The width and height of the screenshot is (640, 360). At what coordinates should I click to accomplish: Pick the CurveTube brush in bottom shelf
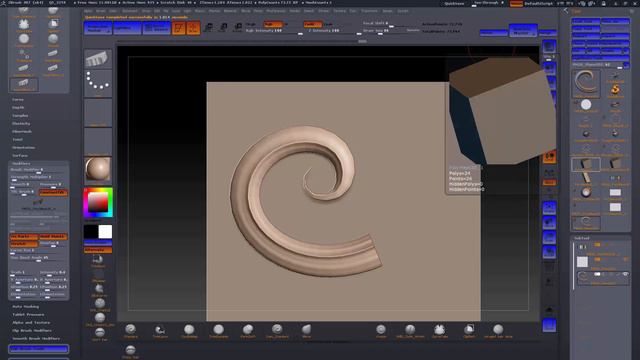(440, 331)
